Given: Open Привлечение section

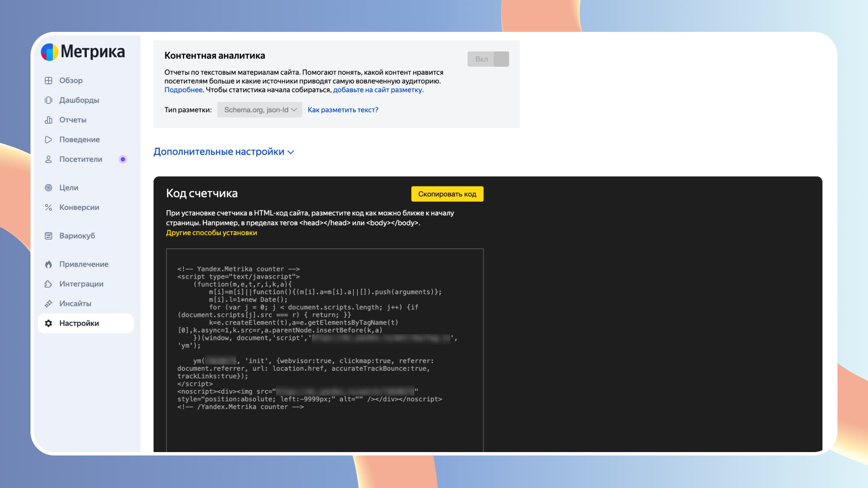Looking at the screenshot, I should pyautogui.click(x=85, y=264).
